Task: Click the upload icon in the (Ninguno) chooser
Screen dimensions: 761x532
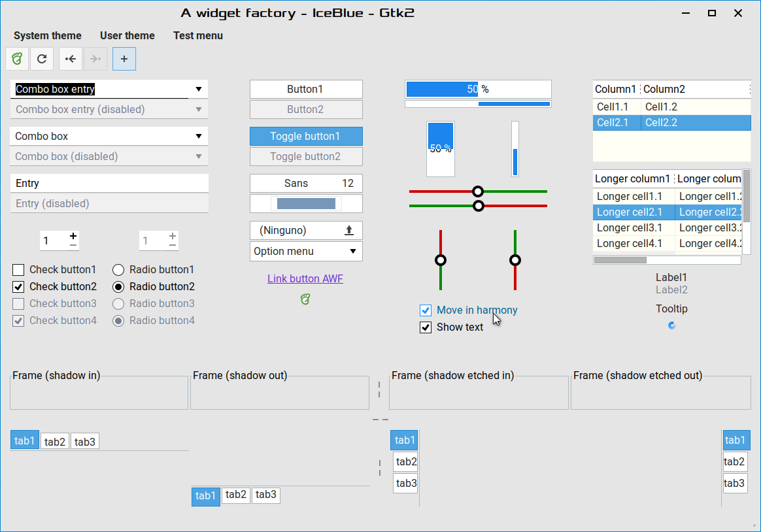Action: [x=349, y=230]
